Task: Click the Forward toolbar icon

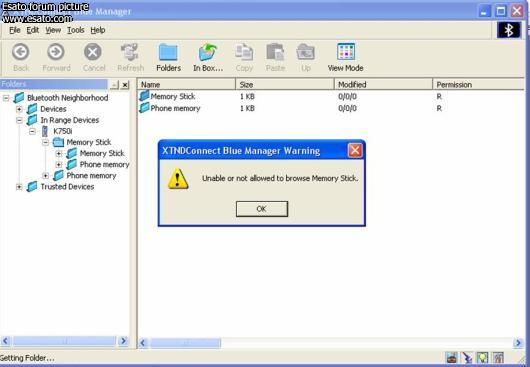Action: [x=56, y=52]
